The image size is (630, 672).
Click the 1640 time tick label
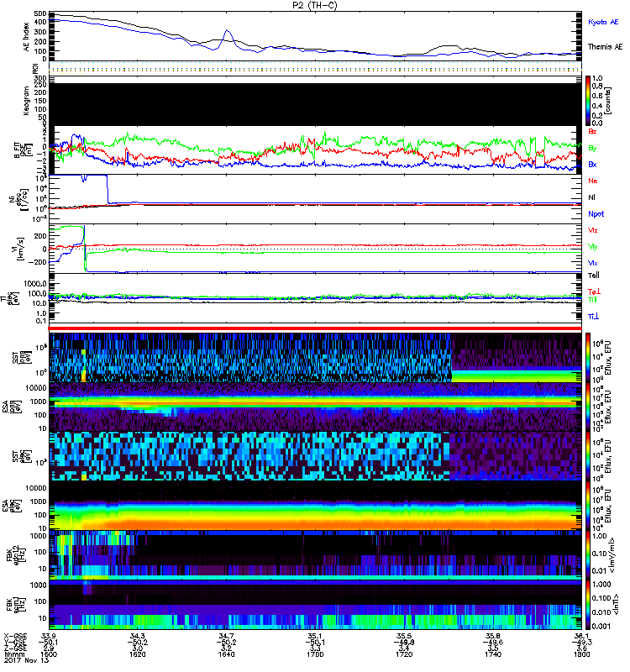(226, 654)
